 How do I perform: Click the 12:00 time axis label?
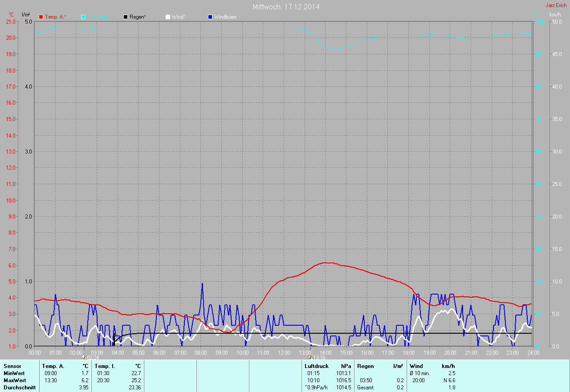284,353
